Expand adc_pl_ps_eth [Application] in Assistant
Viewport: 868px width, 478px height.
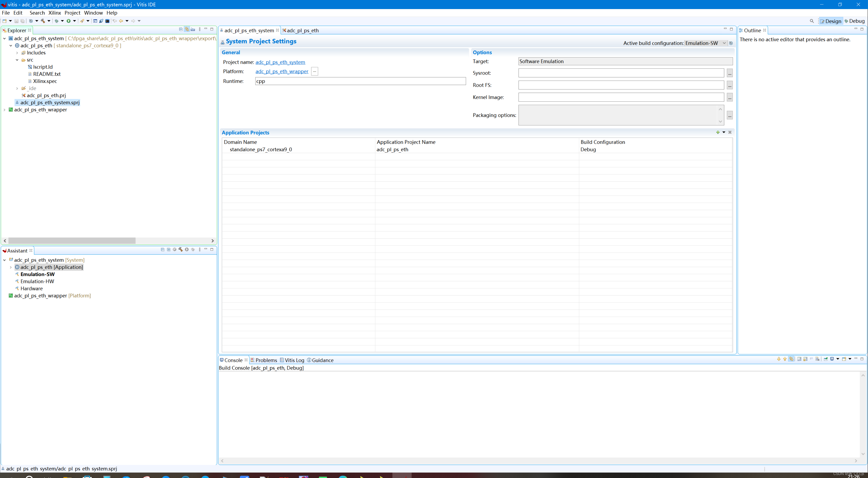11,267
